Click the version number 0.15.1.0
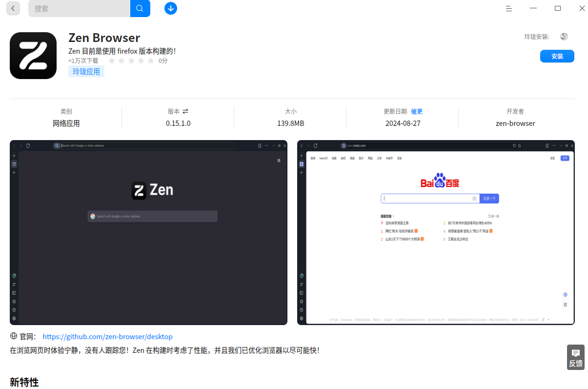 click(x=178, y=123)
